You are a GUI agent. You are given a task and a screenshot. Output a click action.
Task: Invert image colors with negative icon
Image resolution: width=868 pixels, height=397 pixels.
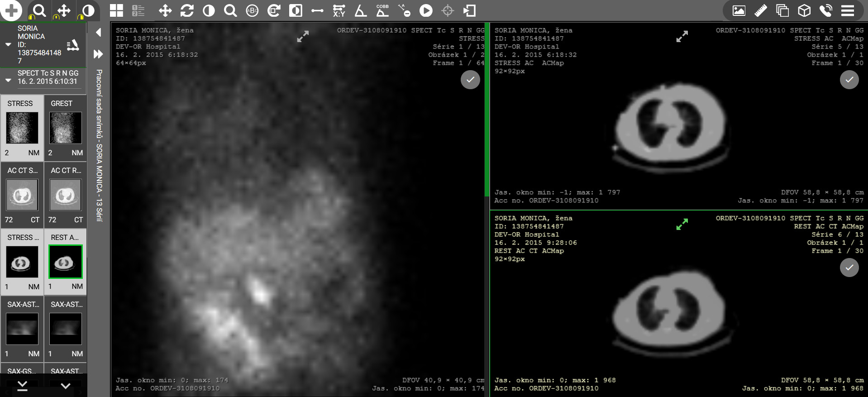(x=296, y=10)
